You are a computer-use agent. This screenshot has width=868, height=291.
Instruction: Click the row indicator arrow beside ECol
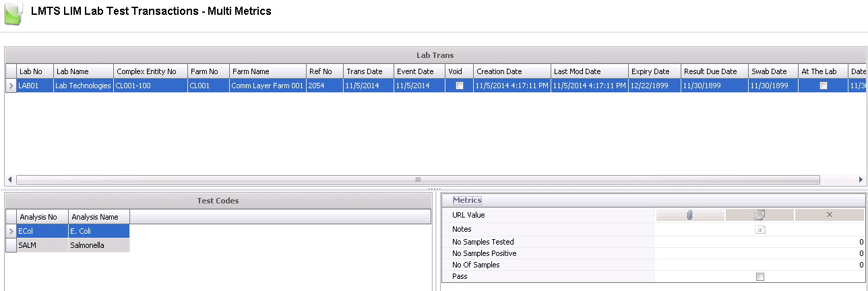point(11,230)
